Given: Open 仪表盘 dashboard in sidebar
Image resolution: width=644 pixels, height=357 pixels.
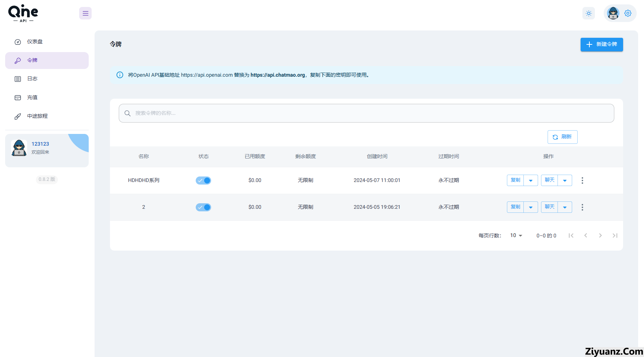Looking at the screenshot, I should click(x=35, y=42).
